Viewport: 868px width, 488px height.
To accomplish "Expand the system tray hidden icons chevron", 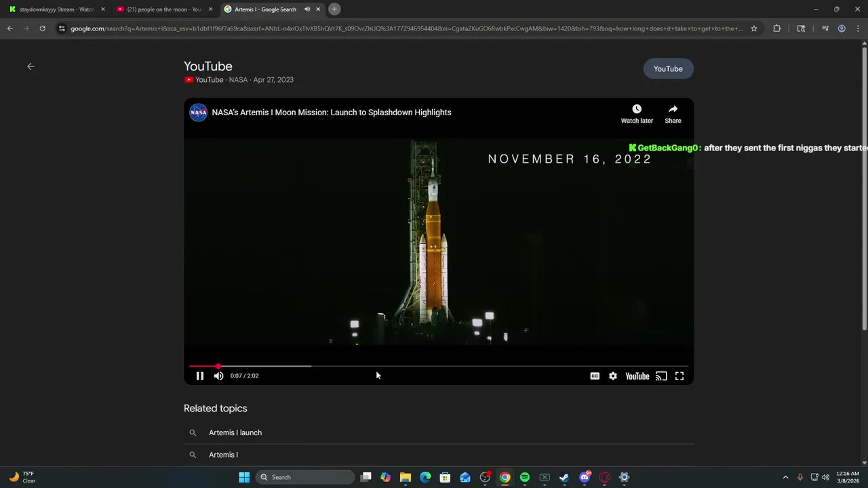I will (x=785, y=477).
